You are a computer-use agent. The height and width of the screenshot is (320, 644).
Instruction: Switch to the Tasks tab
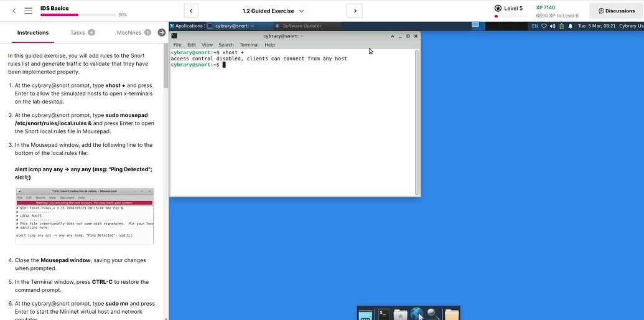[x=82, y=32]
